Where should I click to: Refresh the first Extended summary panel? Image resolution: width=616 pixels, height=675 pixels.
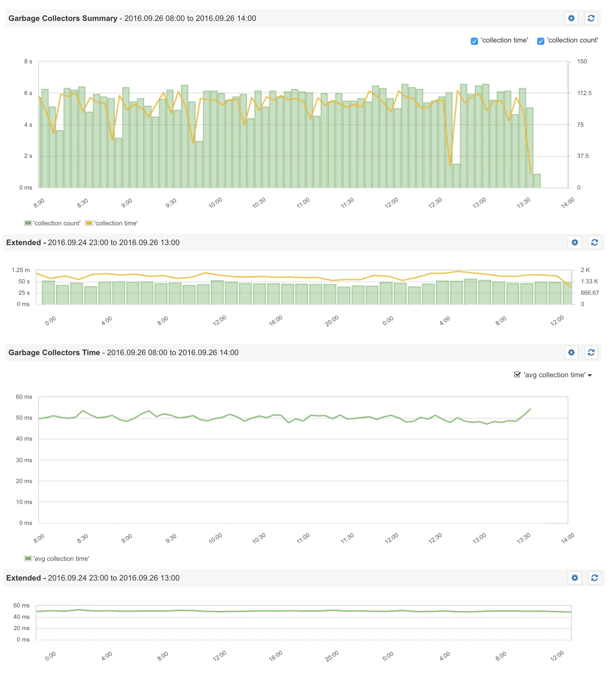click(594, 242)
